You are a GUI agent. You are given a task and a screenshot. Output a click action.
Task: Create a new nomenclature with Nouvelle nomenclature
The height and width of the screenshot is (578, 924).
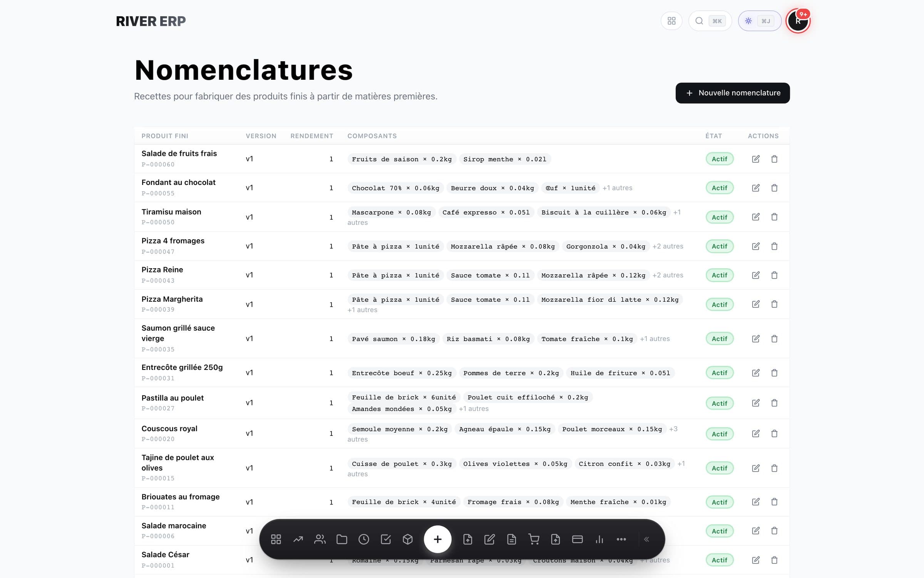tap(732, 93)
